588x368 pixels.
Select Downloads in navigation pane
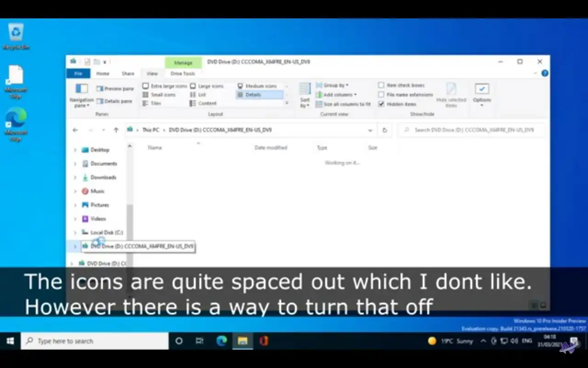(x=99, y=178)
